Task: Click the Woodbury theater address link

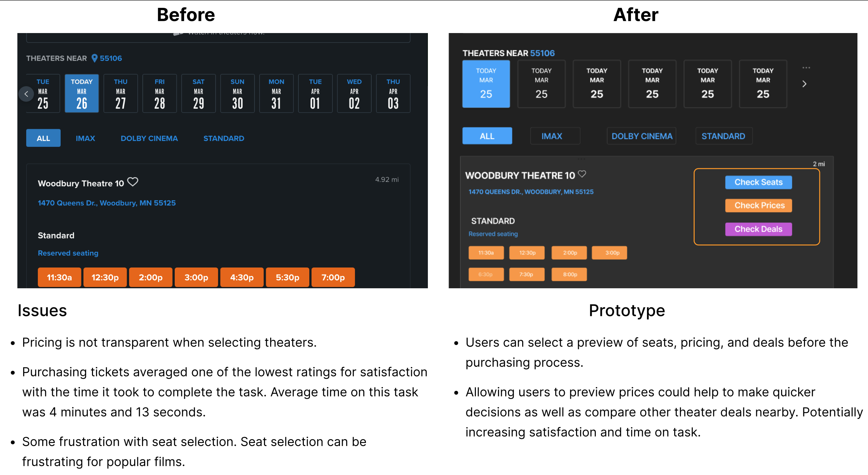Action: pyautogui.click(x=107, y=203)
